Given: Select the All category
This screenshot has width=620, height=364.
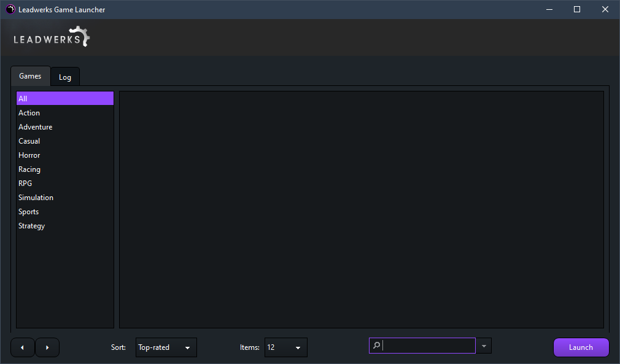Looking at the screenshot, I should tap(64, 99).
